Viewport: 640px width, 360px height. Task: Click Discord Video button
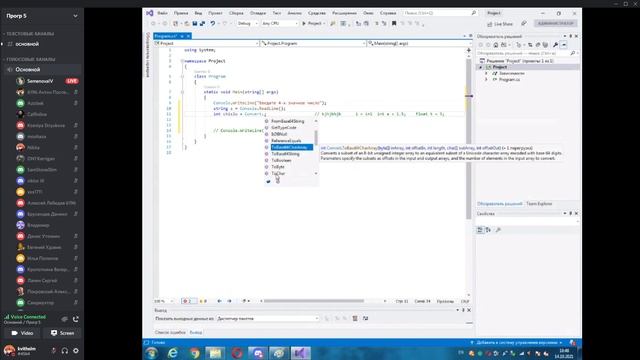[x=22, y=333]
